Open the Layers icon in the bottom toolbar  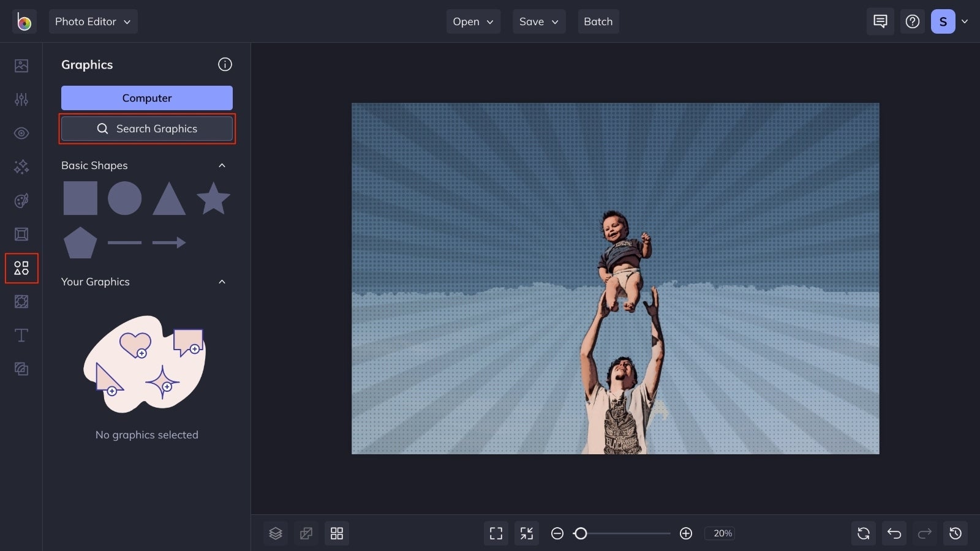(275, 533)
